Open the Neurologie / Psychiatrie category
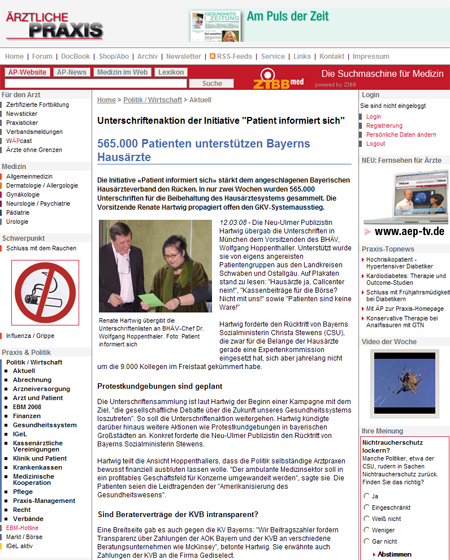This screenshot has width=450, height=560. (38, 204)
